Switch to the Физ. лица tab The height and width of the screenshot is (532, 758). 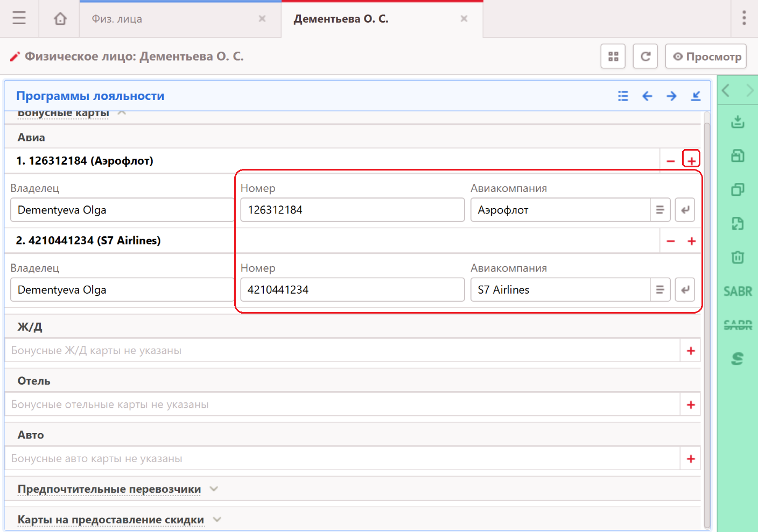click(117, 19)
